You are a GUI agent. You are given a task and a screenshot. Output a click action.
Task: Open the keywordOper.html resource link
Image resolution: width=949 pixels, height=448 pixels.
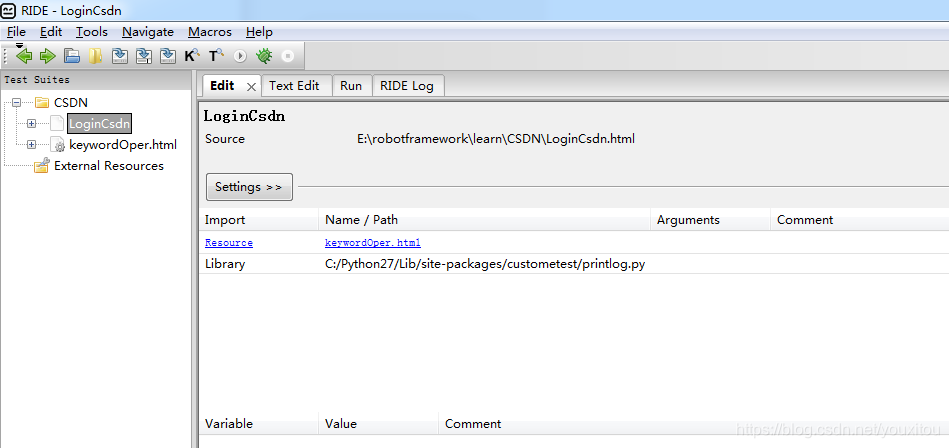click(x=373, y=243)
